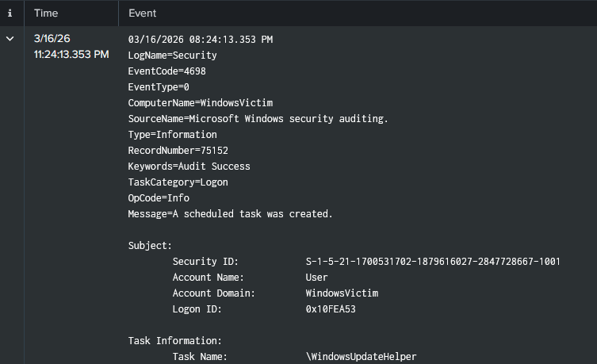Viewport: 597px width, 364px height.
Task: Click the info 'i' column header icon
Action: pyautogui.click(x=10, y=13)
